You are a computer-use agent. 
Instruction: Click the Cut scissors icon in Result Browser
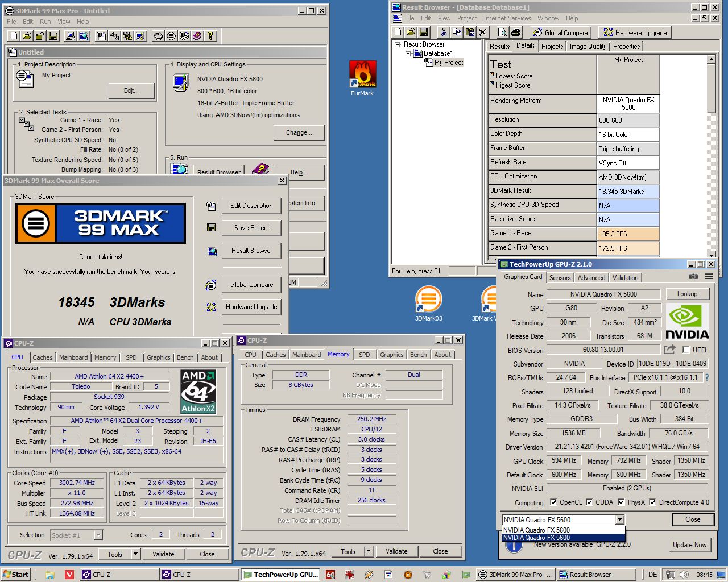pyautogui.click(x=444, y=32)
